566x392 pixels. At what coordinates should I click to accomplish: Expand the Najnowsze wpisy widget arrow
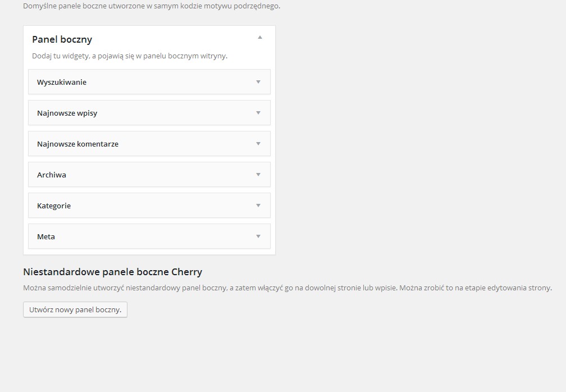click(258, 113)
